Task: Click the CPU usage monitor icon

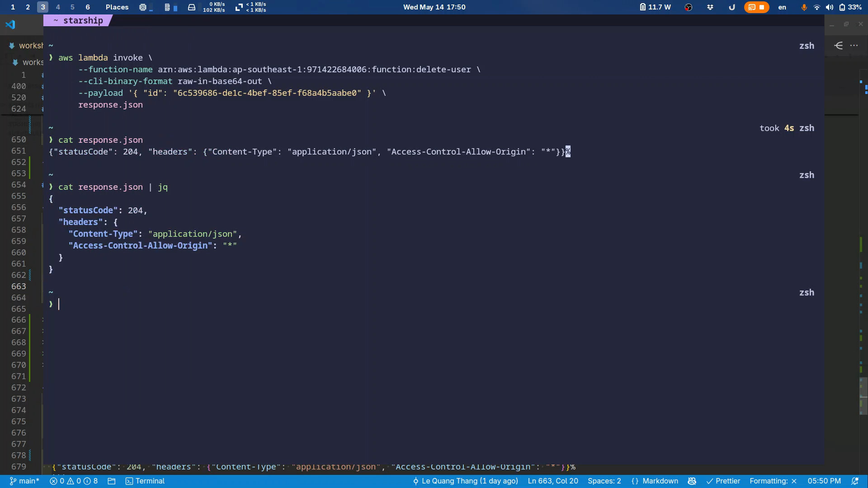Action: 143,7
